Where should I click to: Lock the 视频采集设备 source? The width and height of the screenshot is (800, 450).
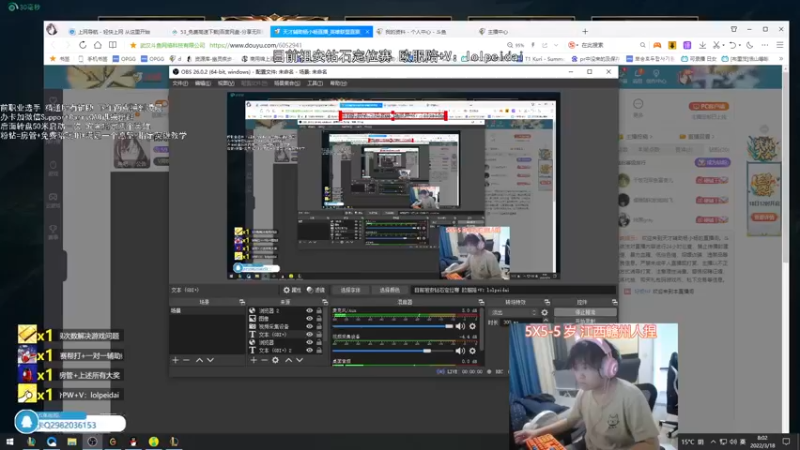coord(319,327)
